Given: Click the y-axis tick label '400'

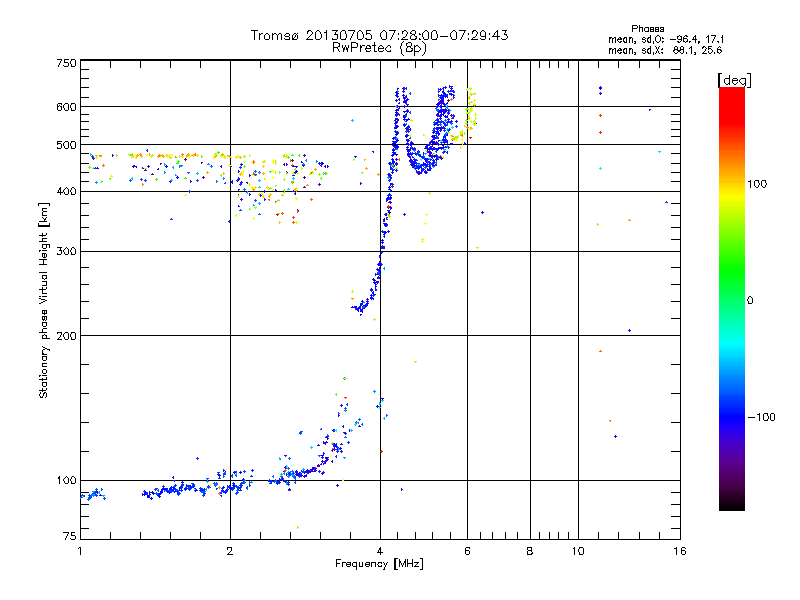Looking at the screenshot, I should tap(66, 191).
